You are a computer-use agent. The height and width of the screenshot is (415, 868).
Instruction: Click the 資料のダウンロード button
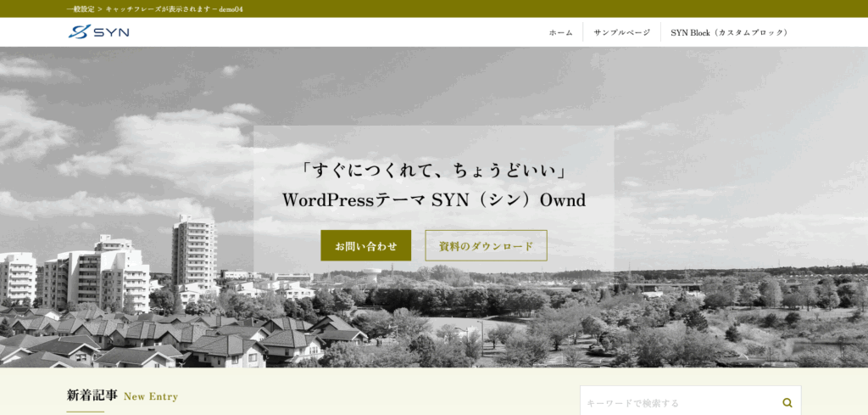click(x=486, y=246)
